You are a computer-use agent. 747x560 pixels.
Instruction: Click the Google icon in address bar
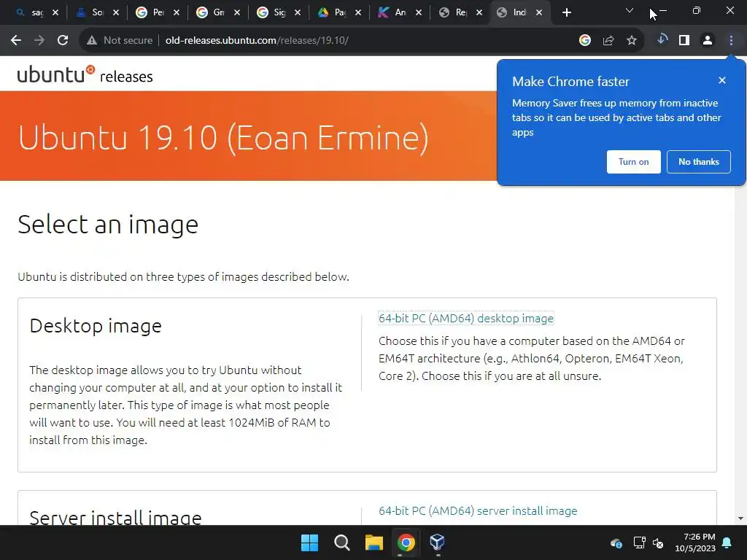point(585,41)
